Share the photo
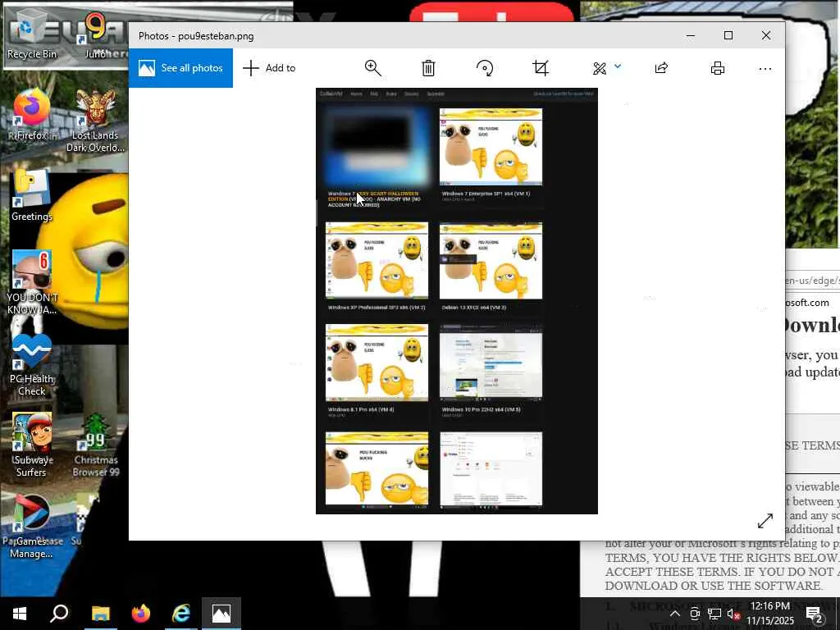Screen dimensions: 840x630 point(662,68)
